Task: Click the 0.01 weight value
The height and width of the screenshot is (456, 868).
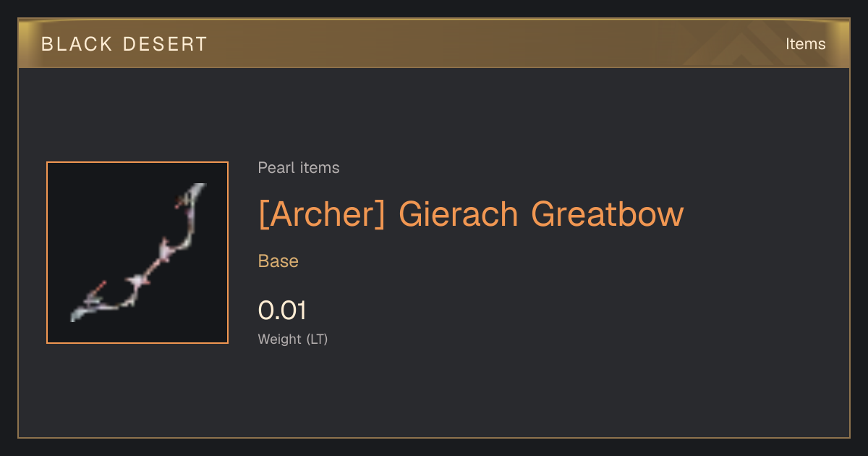Action: point(283,311)
